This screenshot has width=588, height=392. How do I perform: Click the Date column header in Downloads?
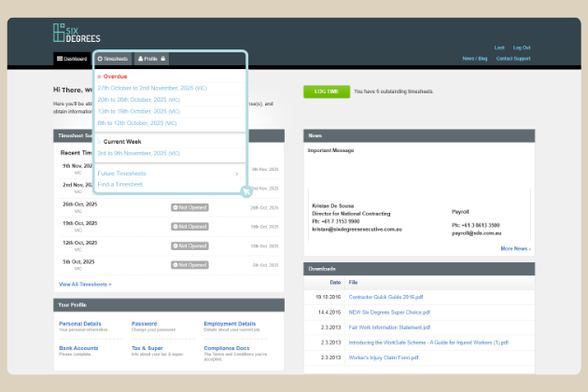[x=335, y=282]
